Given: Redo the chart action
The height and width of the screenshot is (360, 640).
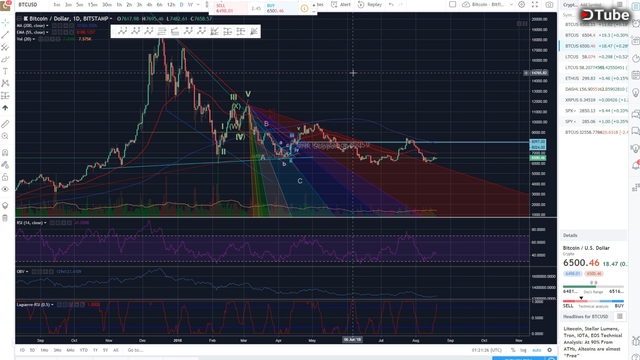Looking at the screenshot, I should (401, 4).
